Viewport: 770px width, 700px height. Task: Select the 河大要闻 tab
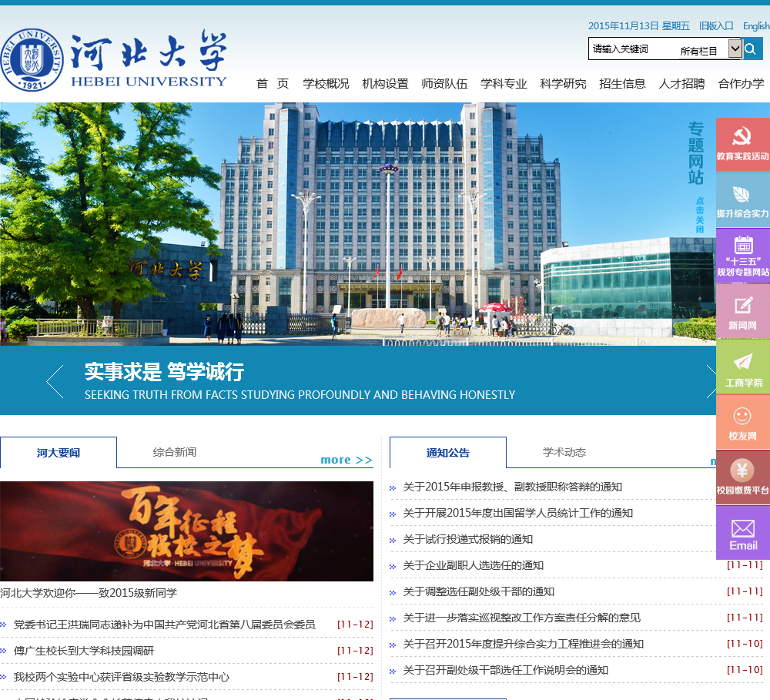[59, 453]
